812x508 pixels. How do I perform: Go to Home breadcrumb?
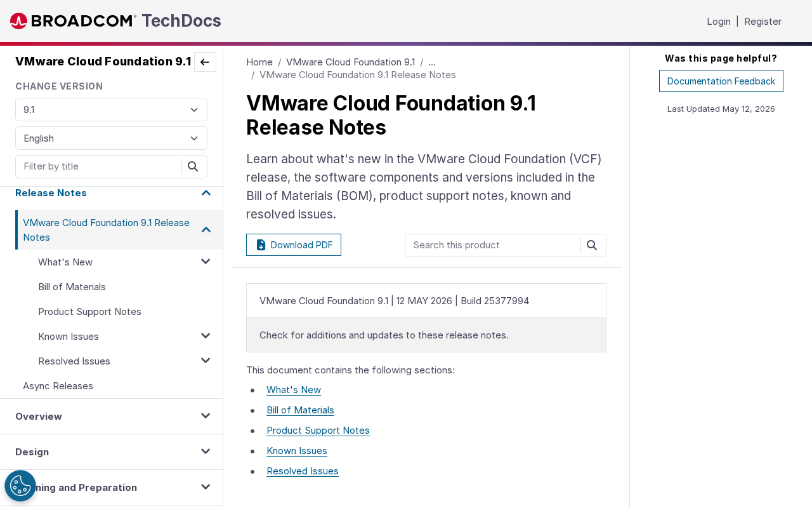259,62
